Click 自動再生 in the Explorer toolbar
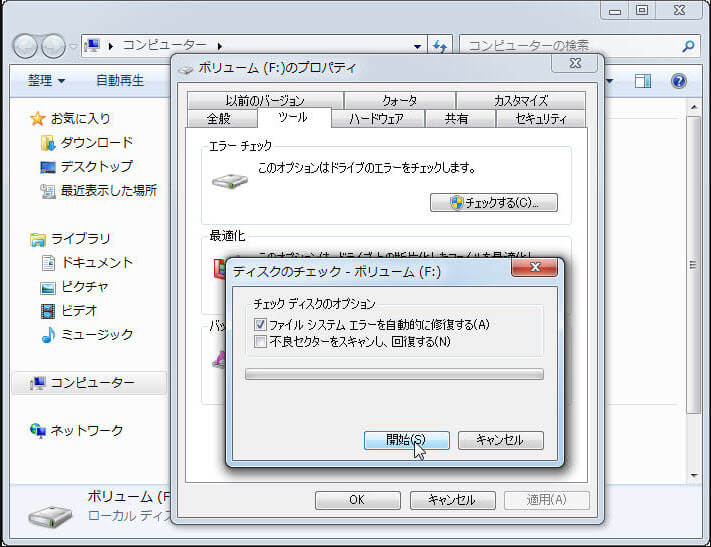The image size is (711, 547). click(x=120, y=81)
